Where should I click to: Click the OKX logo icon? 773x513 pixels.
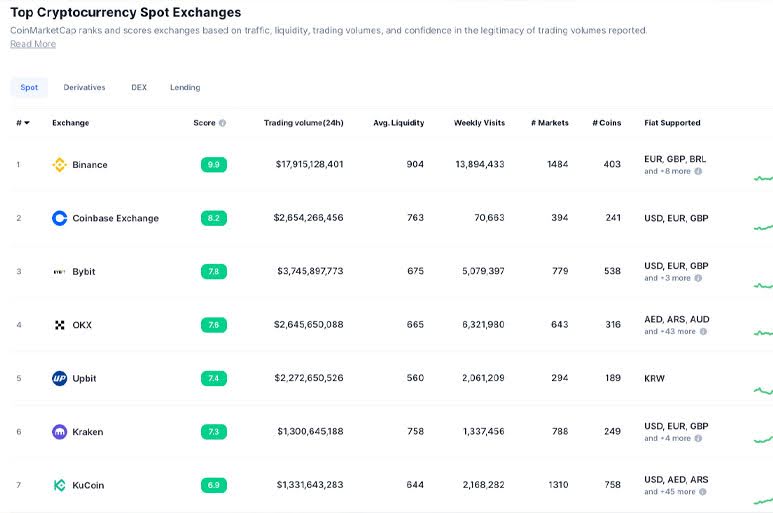59,325
